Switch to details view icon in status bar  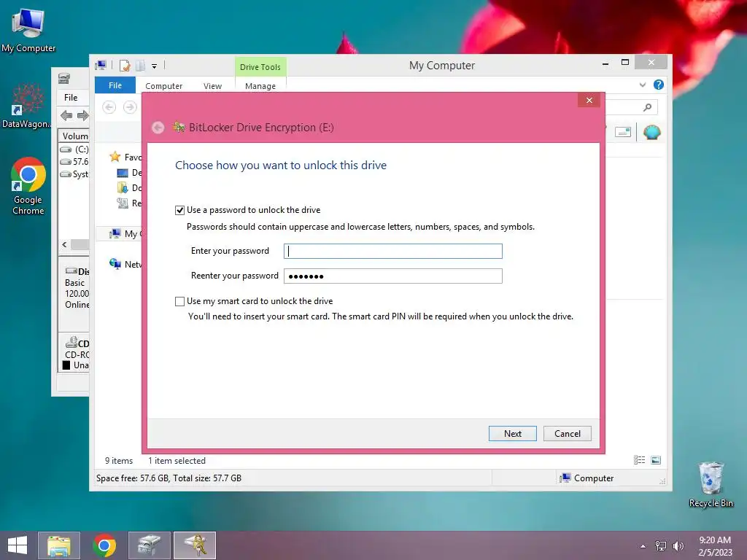639,460
